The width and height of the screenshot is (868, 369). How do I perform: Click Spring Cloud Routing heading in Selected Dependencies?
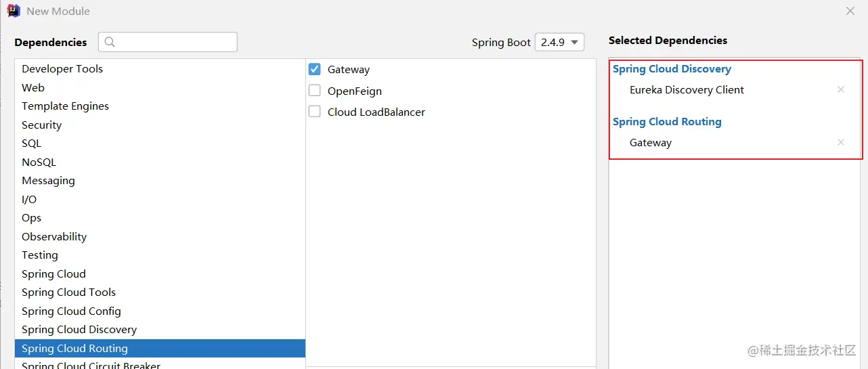(x=667, y=121)
